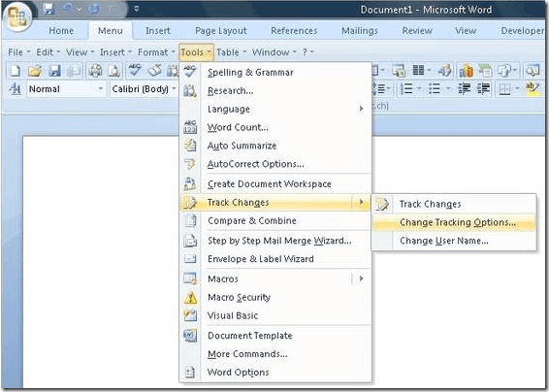Switch to the Home ribbon tab

[x=61, y=31]
